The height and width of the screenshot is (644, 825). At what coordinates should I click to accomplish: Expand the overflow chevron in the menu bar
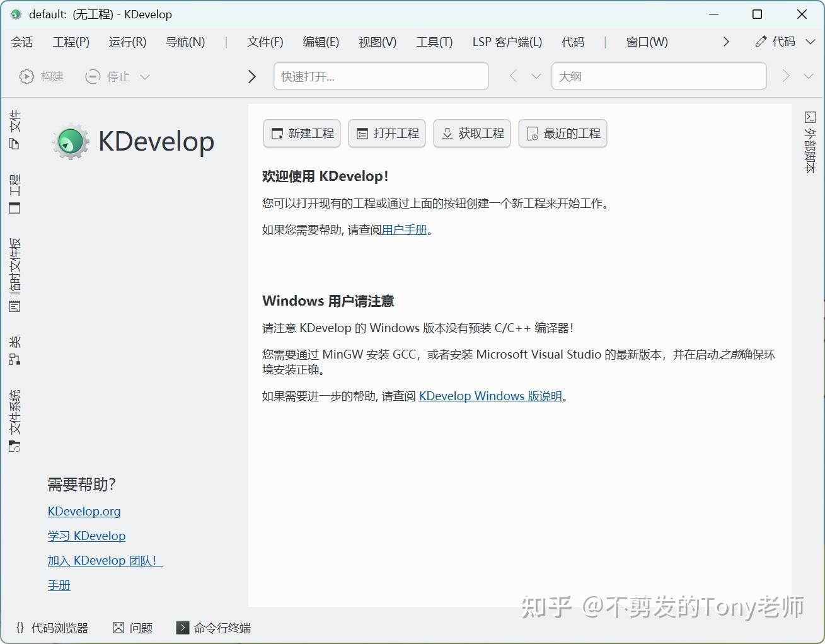(726, 42)
